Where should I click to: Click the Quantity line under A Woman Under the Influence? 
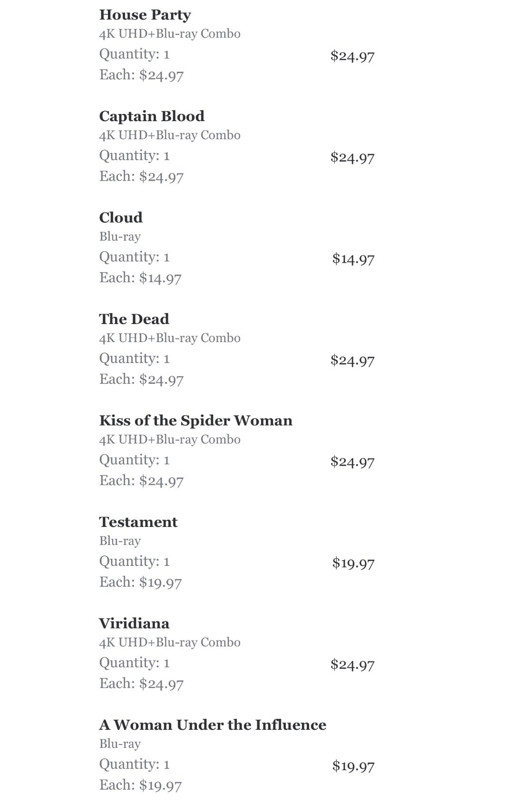point(134,764)
